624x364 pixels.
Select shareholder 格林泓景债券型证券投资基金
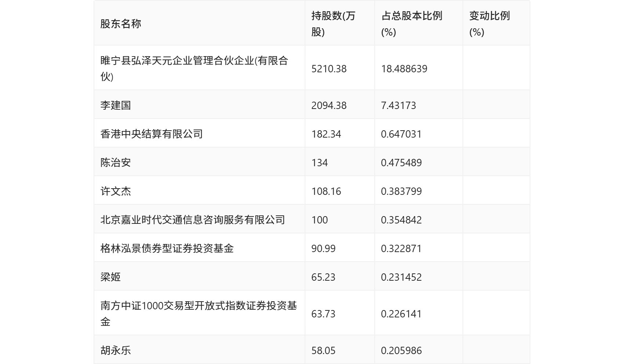[167, 248]
